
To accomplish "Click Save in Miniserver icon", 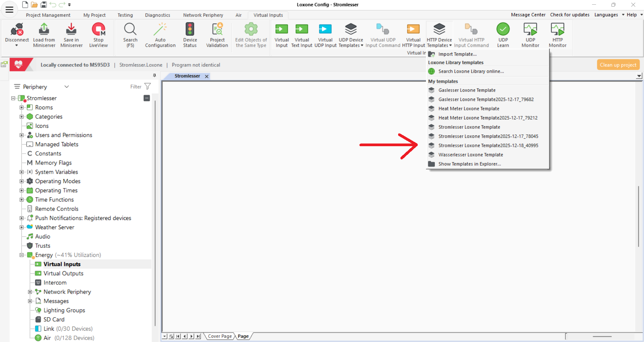I will coord(71,30).
